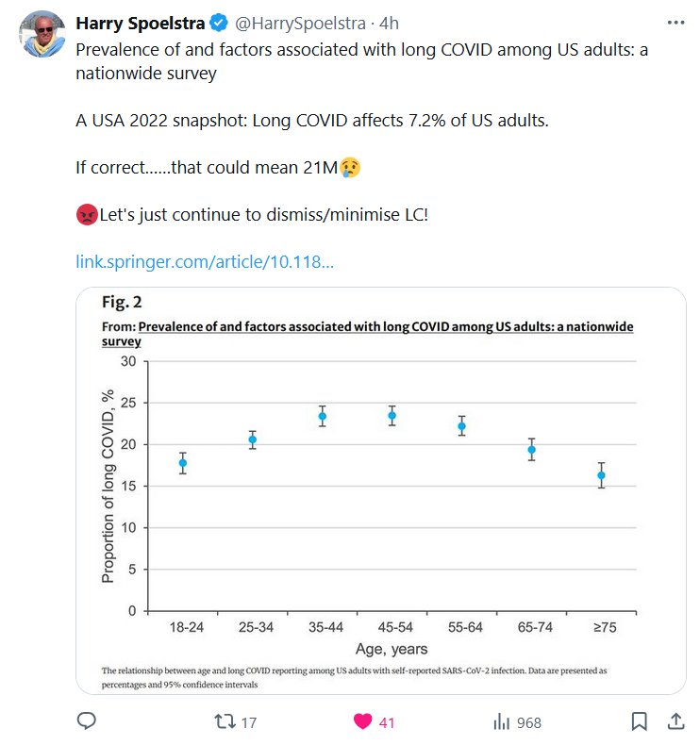Click the share upload arrow icon

coord(675,721)
